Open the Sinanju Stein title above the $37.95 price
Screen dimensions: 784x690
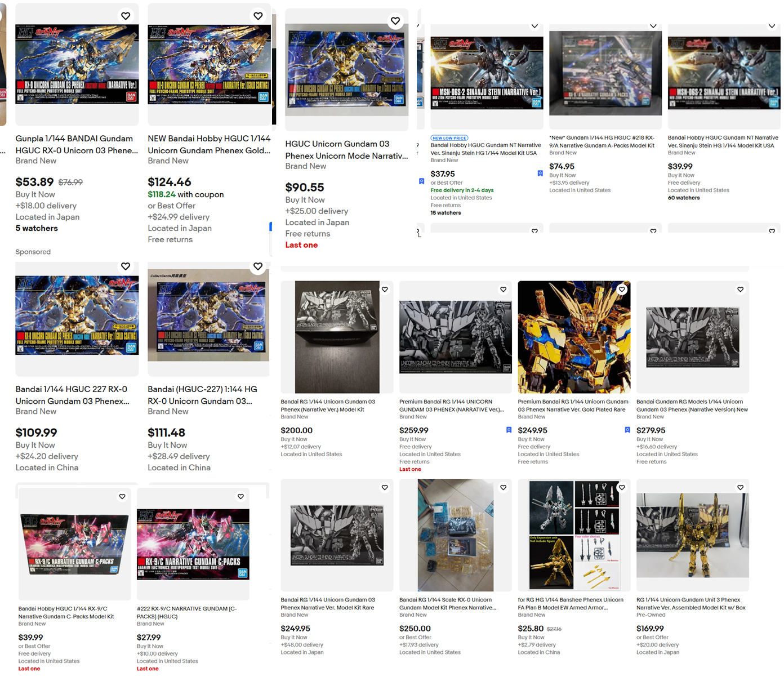(485, 149)
